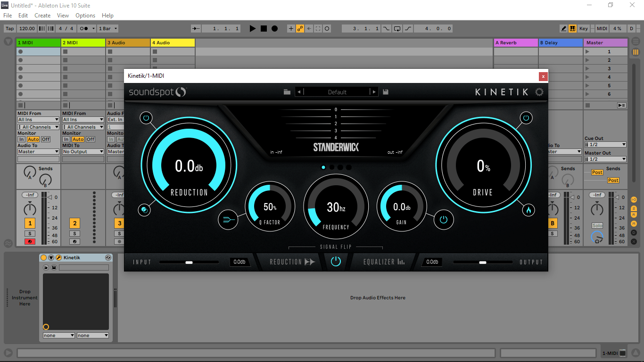644x362 pixels.
Task: Toggle Reduction section power button
Action: tap(146, 118)
